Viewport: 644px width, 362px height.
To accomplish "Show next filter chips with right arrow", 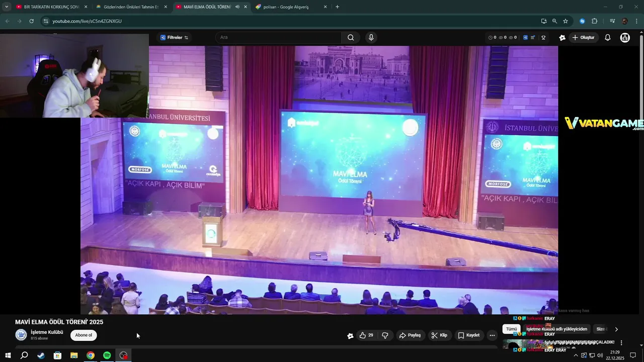I will tap(616, 329).
